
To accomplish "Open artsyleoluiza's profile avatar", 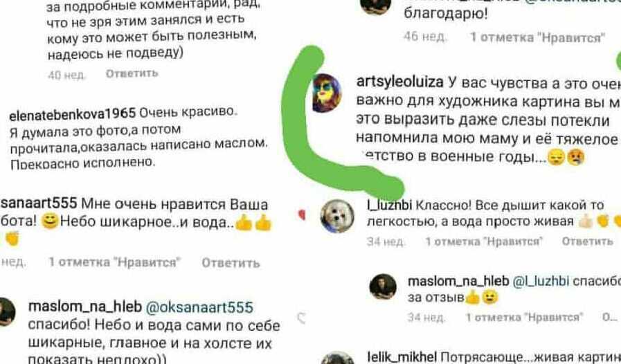I will point(327,93).
